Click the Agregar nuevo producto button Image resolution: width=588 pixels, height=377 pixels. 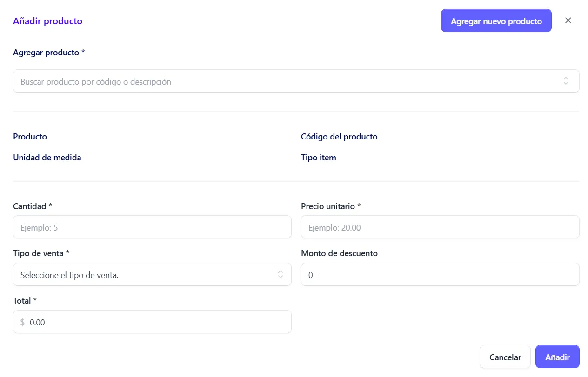496,20
